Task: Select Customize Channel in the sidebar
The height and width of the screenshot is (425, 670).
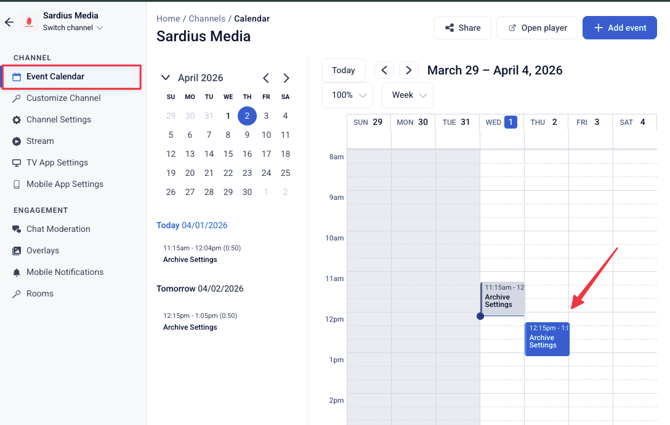Action: point(63,98)
